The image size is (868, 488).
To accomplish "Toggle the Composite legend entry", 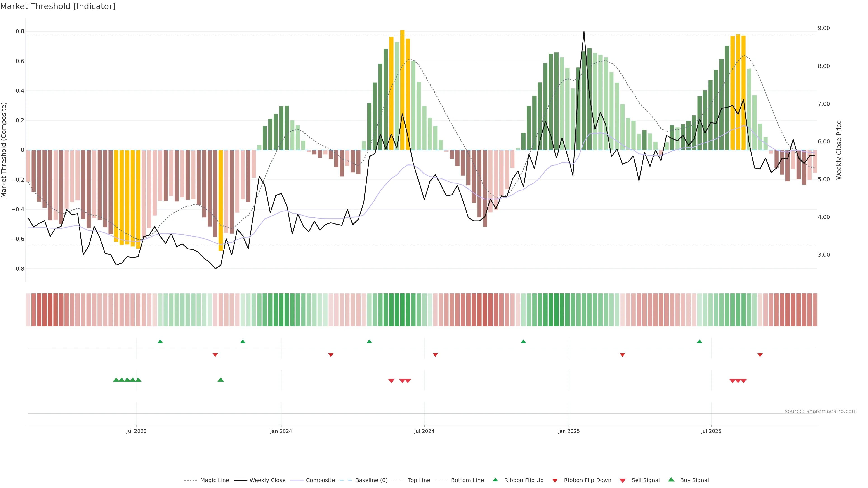I will tap(320, 480).
